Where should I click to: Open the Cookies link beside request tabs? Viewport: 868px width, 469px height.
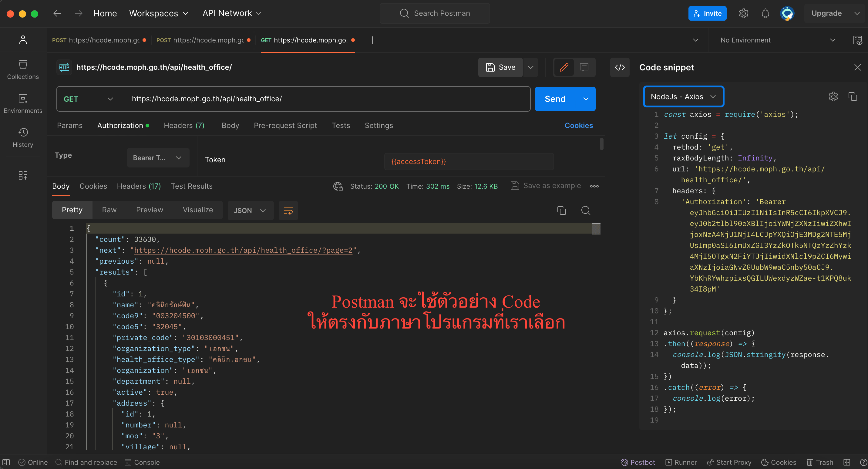(579, 125)
